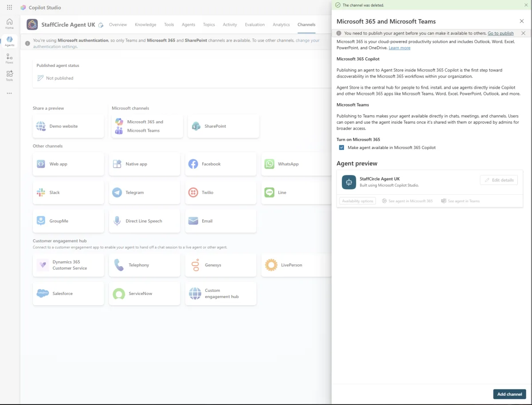The height and width of the screenshot is (405, 532).
Task: Dismiss the publish your agent warning
Action: 523,33
